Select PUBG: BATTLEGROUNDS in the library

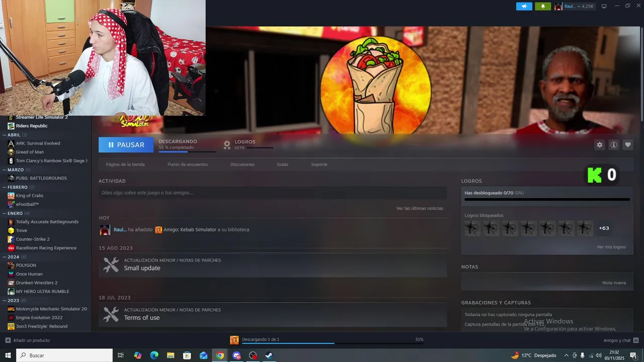click(x=41, y=178)
